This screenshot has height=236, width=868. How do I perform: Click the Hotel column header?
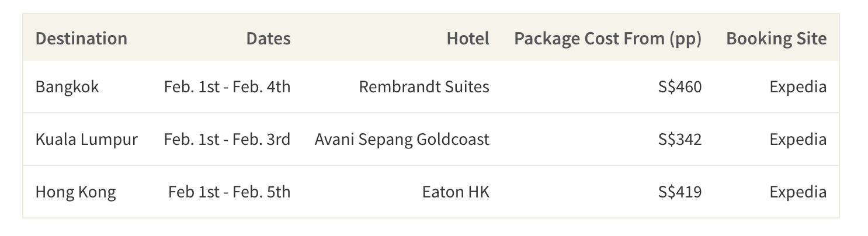(x=468, y=39)
